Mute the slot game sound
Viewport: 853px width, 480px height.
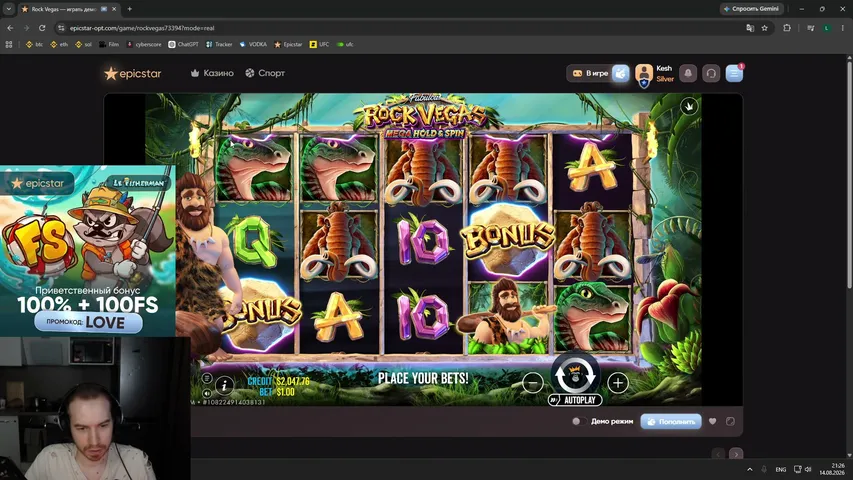pyautogui.click(x=207, y=393)
